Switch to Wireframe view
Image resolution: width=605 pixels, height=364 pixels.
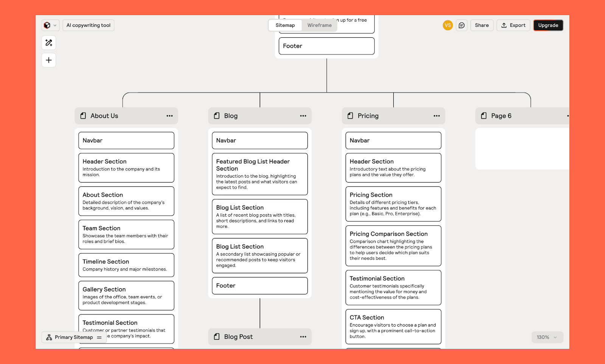click(319, 25)
